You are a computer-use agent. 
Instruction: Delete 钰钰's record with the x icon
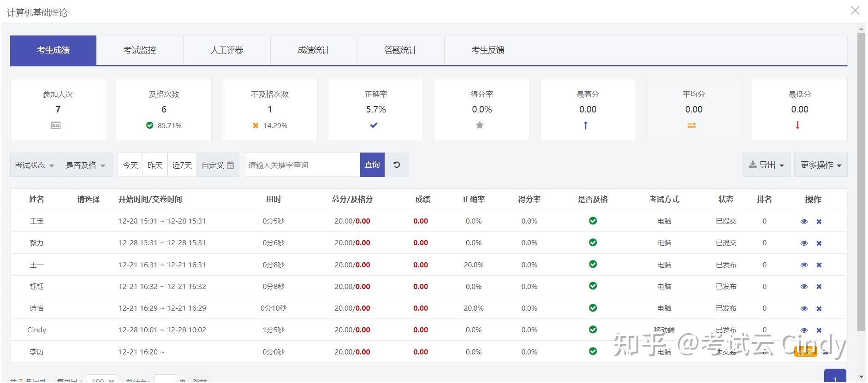(x=819, y=287)
